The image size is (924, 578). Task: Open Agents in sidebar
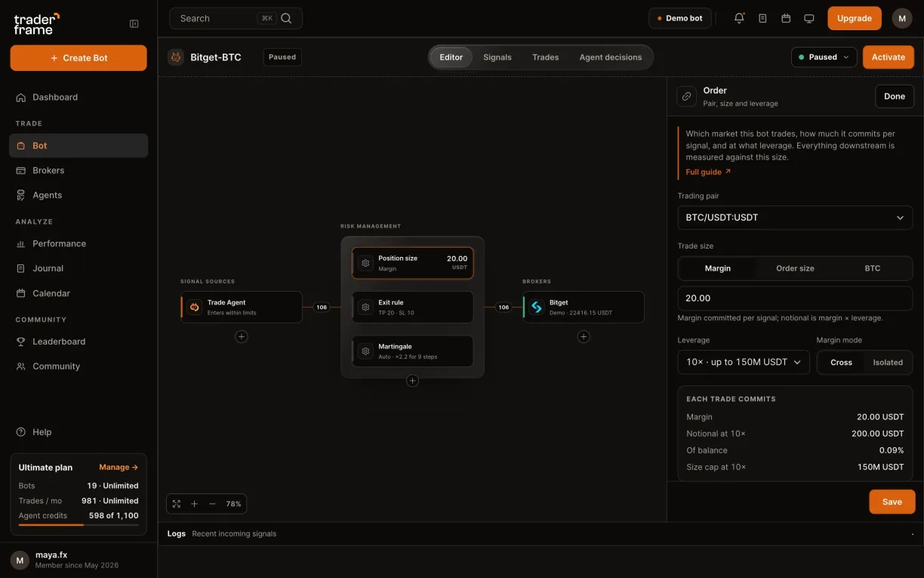pos(79,195)
